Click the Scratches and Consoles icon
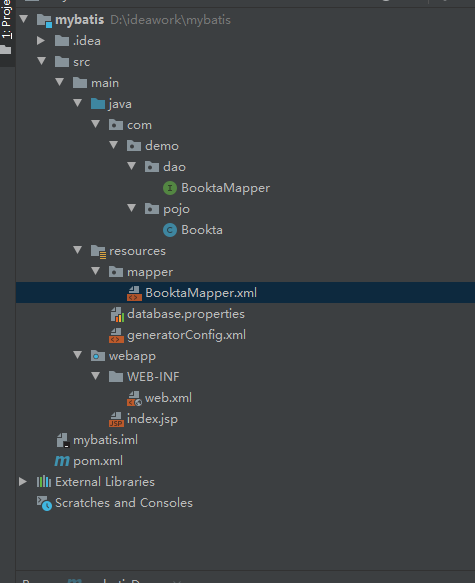 pyautogui.click(x=44, y=503)
